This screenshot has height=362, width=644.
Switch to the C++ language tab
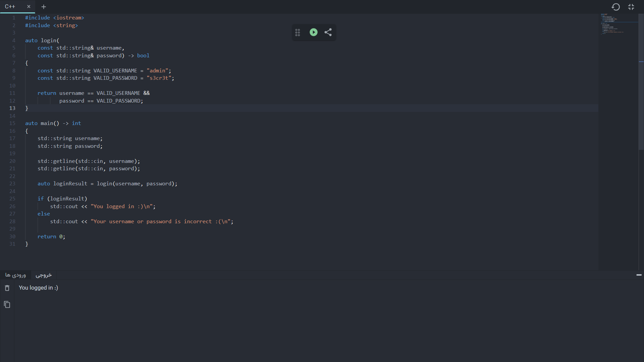click(x=11, y=7)
